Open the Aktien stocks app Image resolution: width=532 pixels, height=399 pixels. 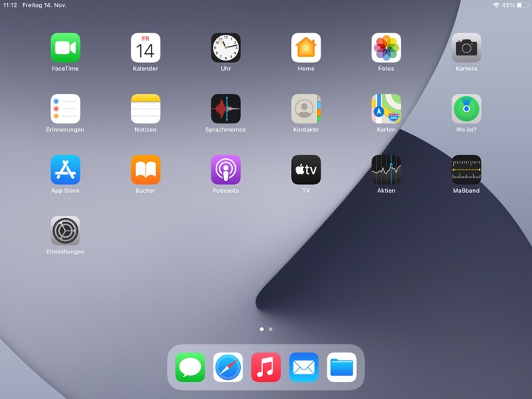tap(386, 170)
